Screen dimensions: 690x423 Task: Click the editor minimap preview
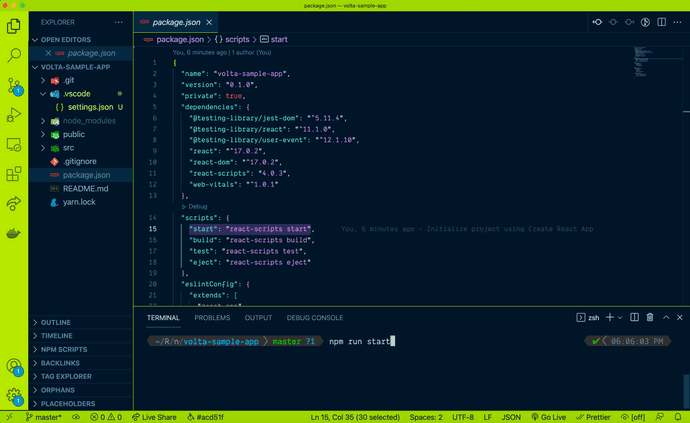[x=646, y=62]
